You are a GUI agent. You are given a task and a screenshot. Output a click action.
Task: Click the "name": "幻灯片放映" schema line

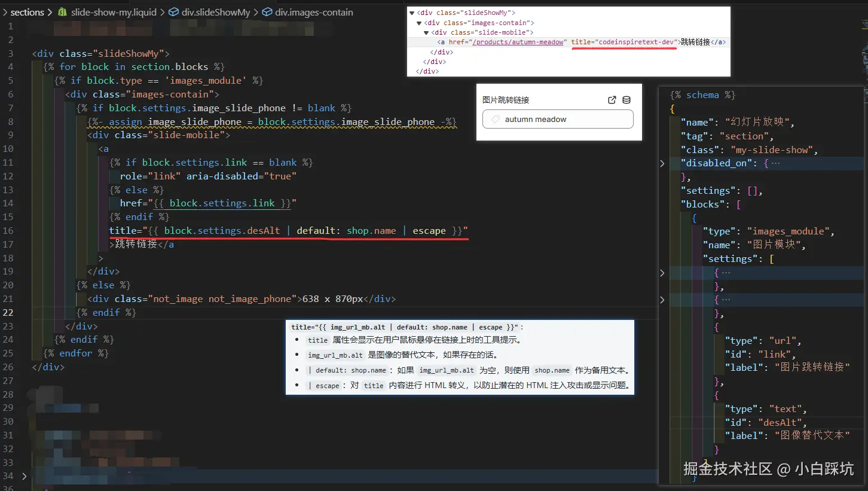[737, 122]
